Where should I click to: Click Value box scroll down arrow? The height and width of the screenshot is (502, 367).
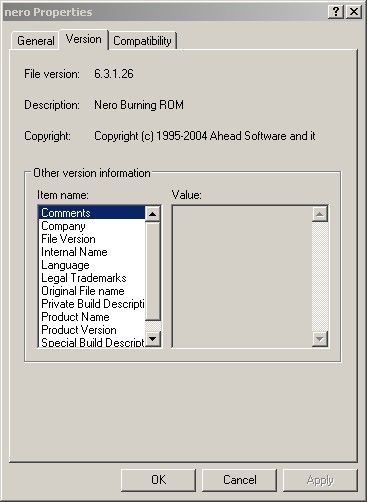[320, 339]
